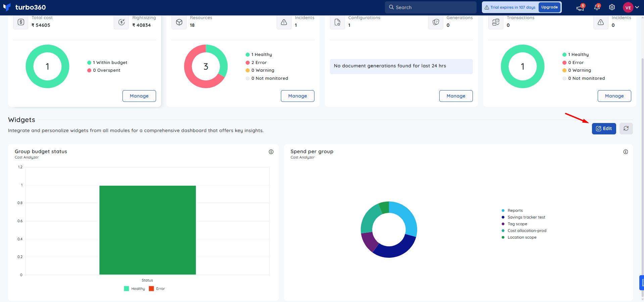Click the Generations icon
The height and width of the screenshot is (302, 644).
pos(436,22)
